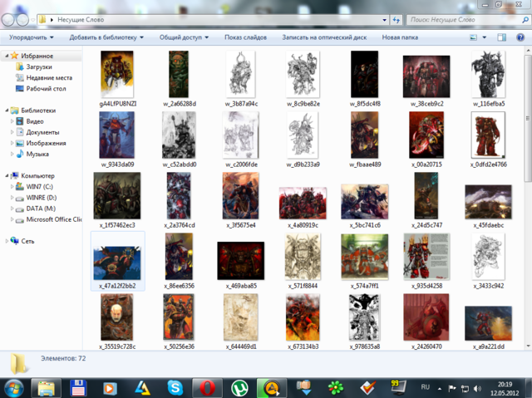Select thumbnail x_00a20715
Screen dimensions: 532x398
coord(426,140)
